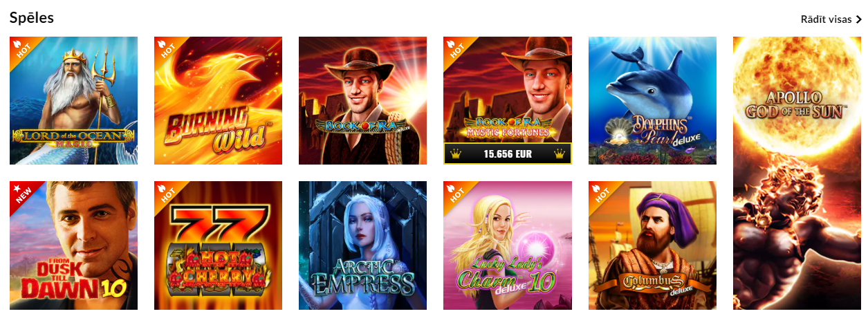This screenshot has width=868, height=316.
Task: Open Lucky Lady's Charm deluxe 10
Action: click(x=508, y=245)
